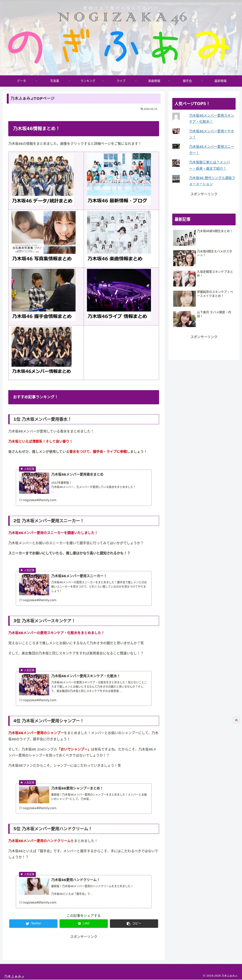Open the 楽曲情報 menu item
The height and width of the screenshot is (980, 242).
(154, 81)
